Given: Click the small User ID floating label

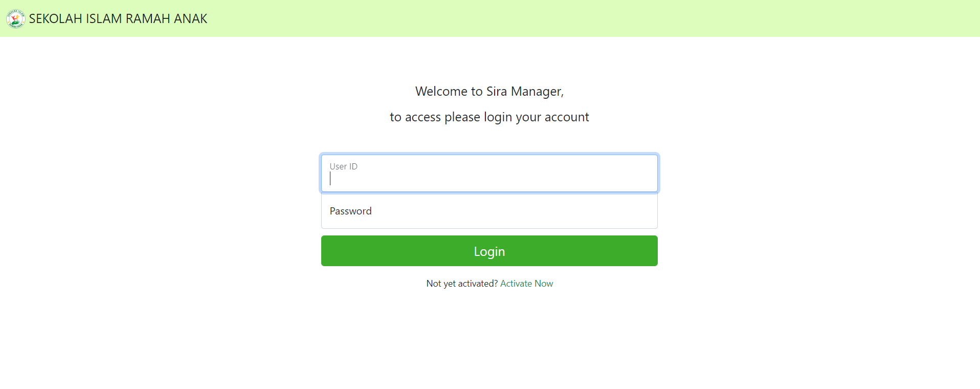Looking at the screenshot, I should click(343, 166).
